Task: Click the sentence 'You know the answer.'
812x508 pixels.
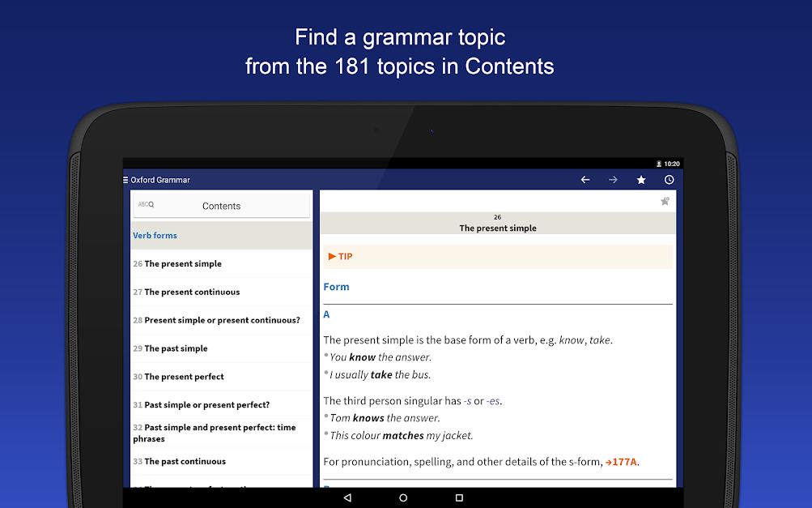Action: coord(380,357)
